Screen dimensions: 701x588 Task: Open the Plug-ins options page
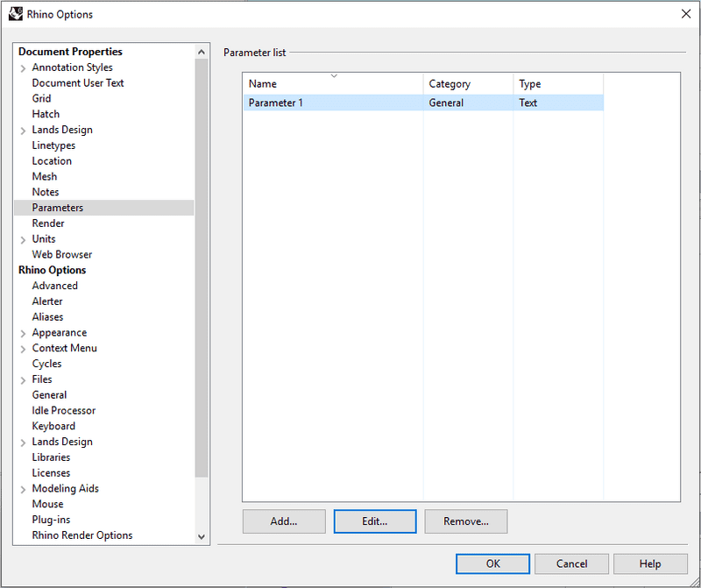pyautogui.click(x=51, y=520)
